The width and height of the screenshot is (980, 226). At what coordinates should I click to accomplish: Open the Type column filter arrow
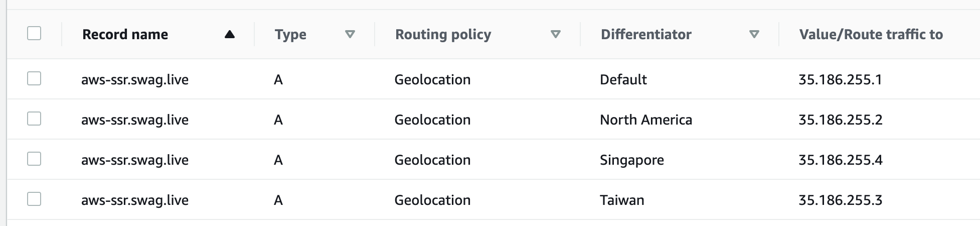350,34
